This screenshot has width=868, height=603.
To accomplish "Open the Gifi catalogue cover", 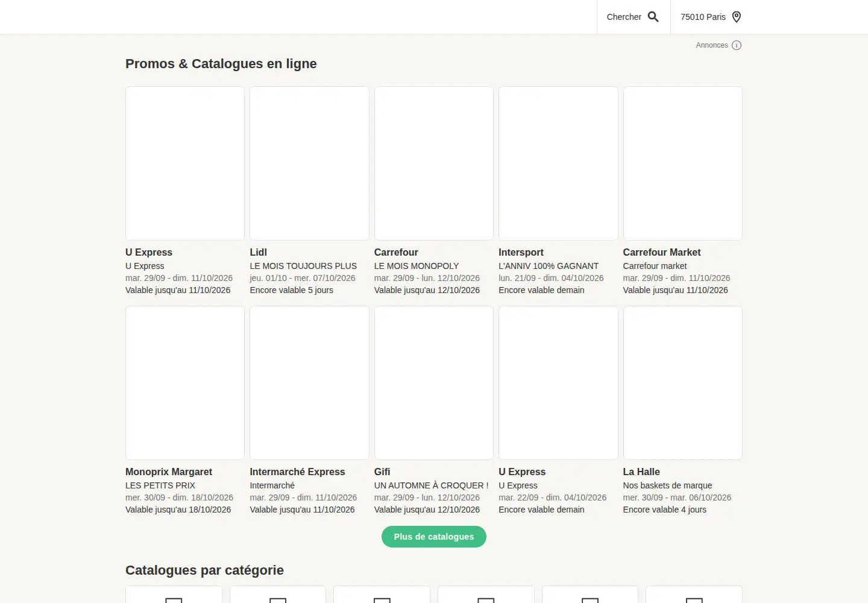I will [x=434, y=383].
